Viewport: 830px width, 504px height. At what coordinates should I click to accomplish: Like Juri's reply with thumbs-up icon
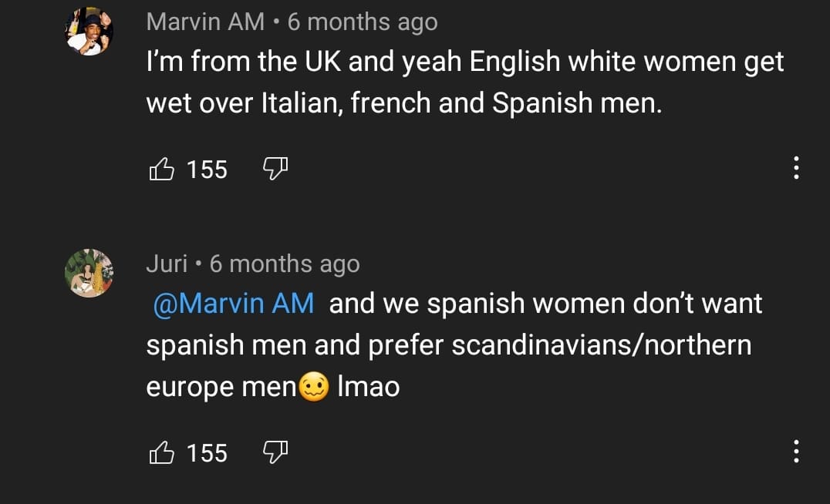(161, 452)
